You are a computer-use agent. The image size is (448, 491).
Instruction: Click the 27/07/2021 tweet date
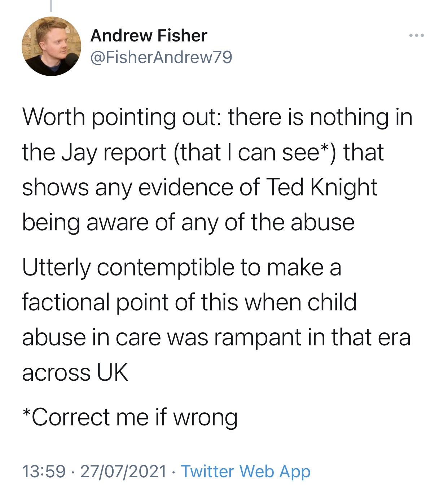point(123,472)
